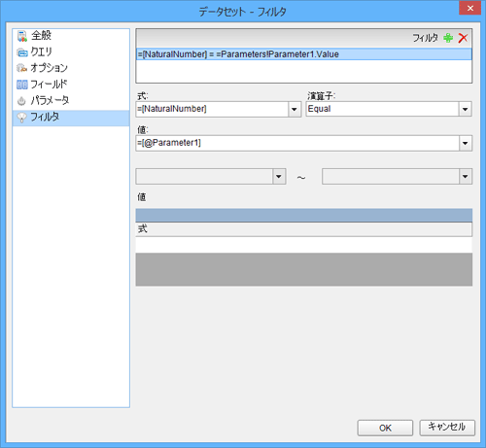The width and height of the screenshot is (486, 448).
Task: Open the 演算子 Equal operator dropdown
Action: pos(465,109)
